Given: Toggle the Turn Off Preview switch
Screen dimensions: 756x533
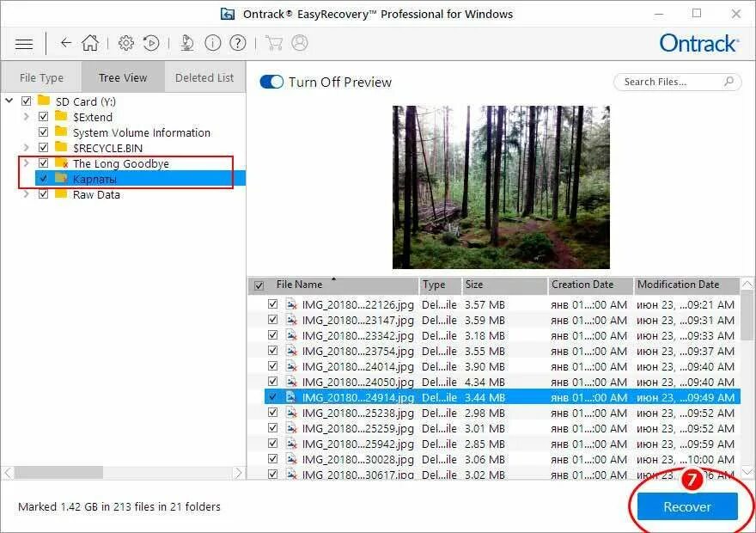Looking at the screenshot, I should [271, 82].
